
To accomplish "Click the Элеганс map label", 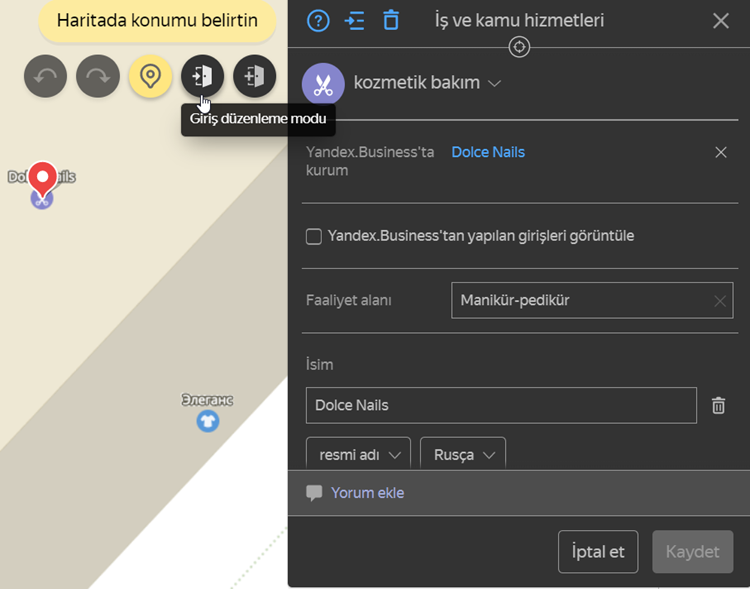I will tap(207, 400).
